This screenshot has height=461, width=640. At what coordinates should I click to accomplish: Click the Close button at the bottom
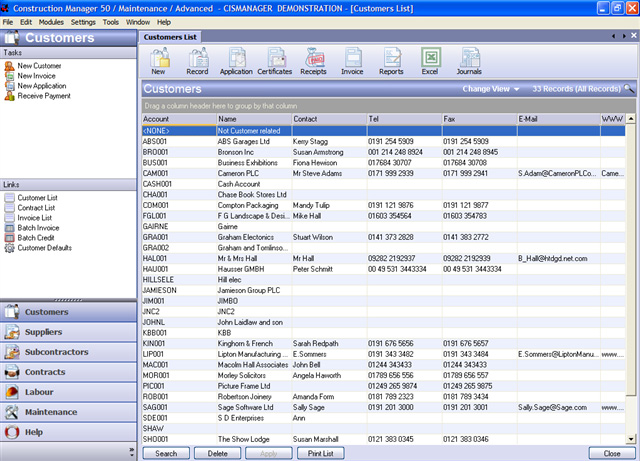[612, 453]
